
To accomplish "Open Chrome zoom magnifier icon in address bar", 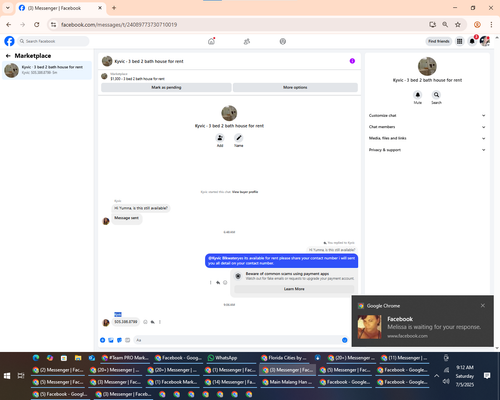I will coord(445,25).
